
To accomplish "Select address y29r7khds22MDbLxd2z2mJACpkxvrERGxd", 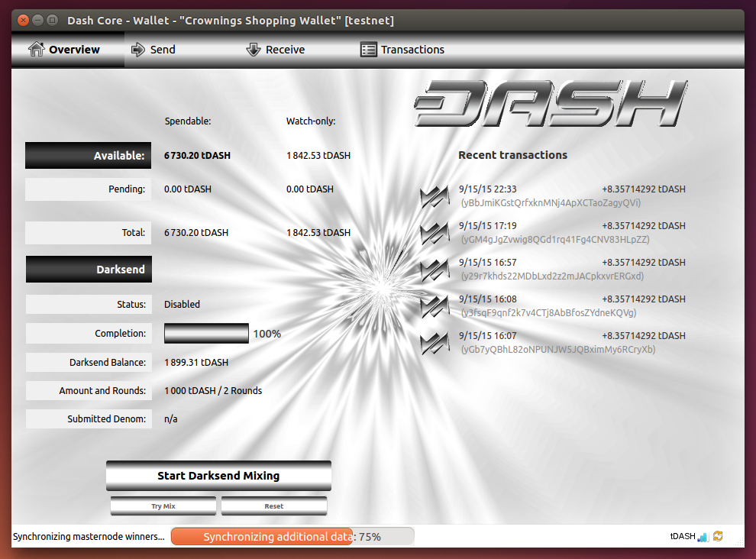I will 553,276.
